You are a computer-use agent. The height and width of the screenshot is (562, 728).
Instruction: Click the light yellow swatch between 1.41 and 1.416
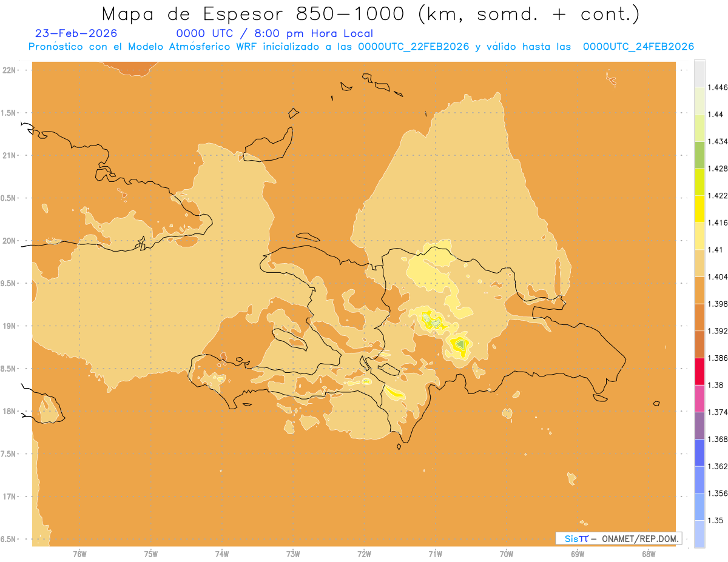coord(700,236)
